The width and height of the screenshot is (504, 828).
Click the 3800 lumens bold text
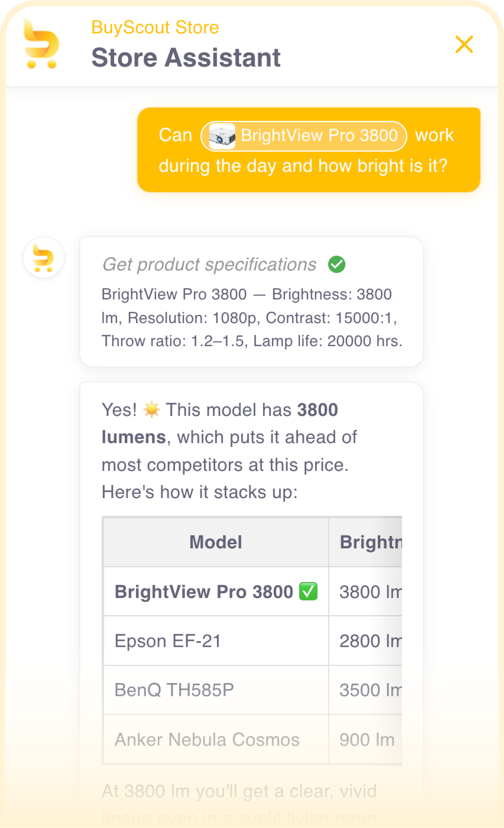coord(220,423)
